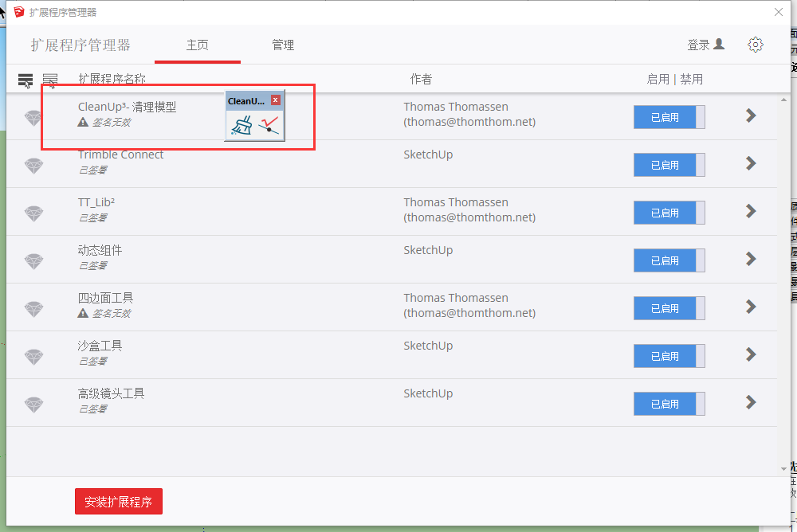Toggle 已启用 switch for TT_Lib²
The width and height of the screenshot is (797, 532).
coord(669,213)
